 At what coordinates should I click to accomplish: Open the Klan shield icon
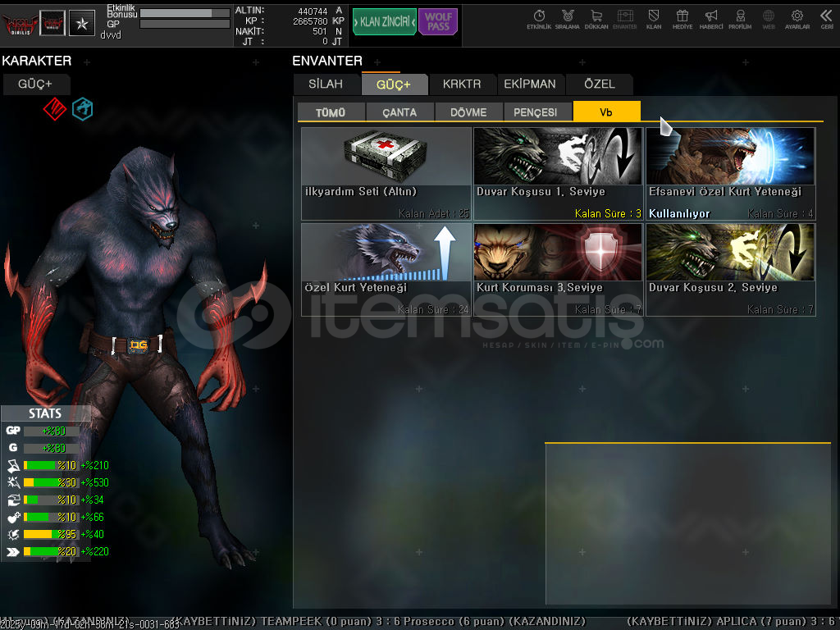click(x=654, y=20)
